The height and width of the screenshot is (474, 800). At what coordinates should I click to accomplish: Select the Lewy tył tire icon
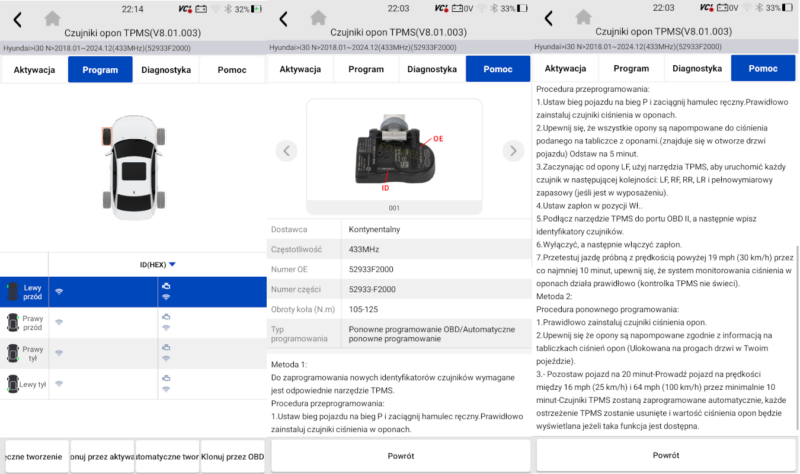tap(12, 384)
